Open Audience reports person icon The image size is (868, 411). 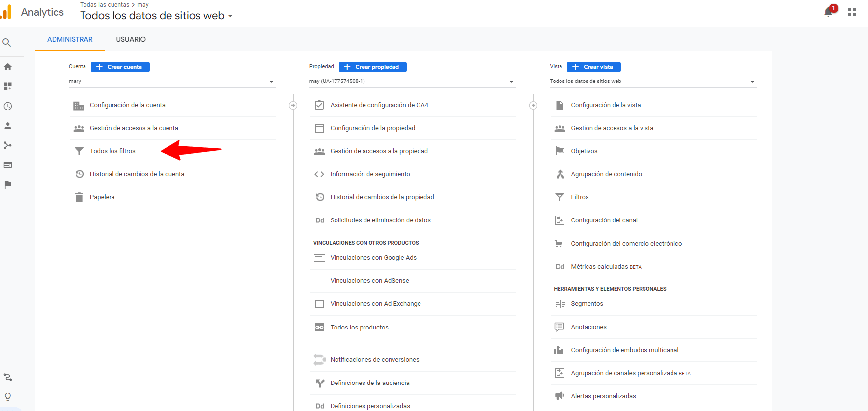point(8,126)
